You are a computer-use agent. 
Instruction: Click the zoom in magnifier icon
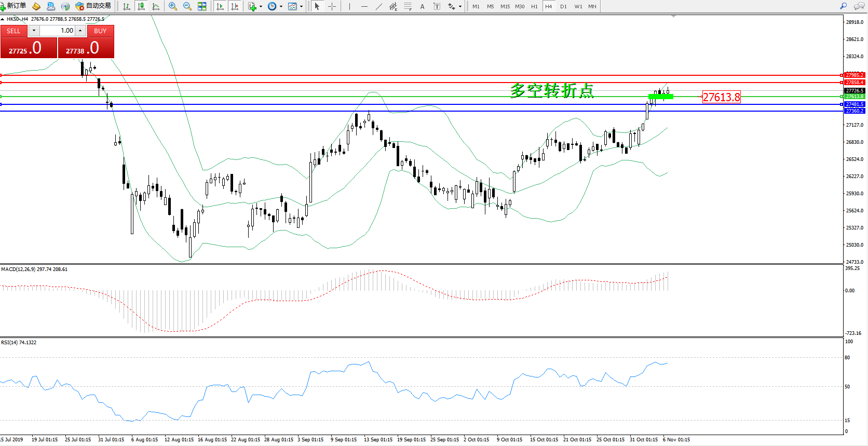pyautogui.click(x=173, y=6)
